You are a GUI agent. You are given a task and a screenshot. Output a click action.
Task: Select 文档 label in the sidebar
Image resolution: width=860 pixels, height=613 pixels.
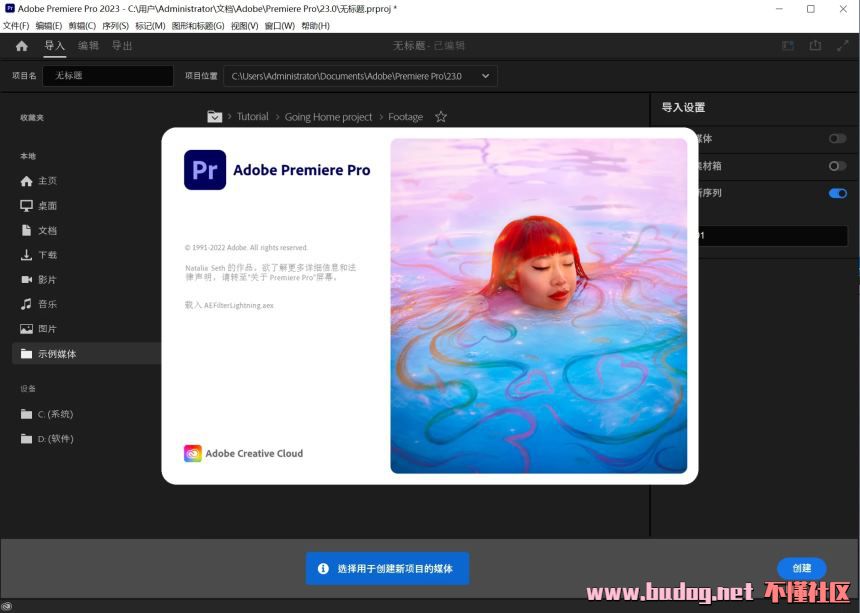47,230
